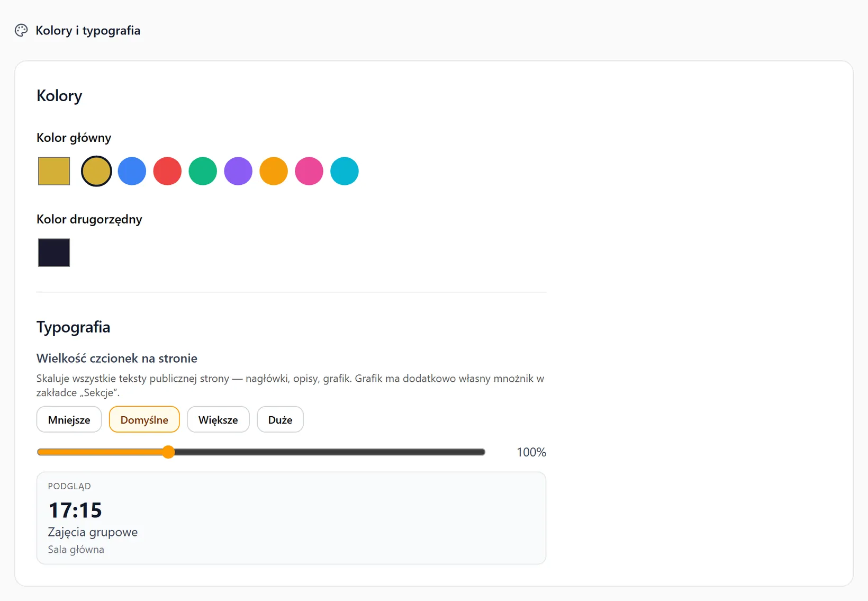
Task: Click the Kolory i typografia header title
Action: pyautogui.click(x=88, y=30)
